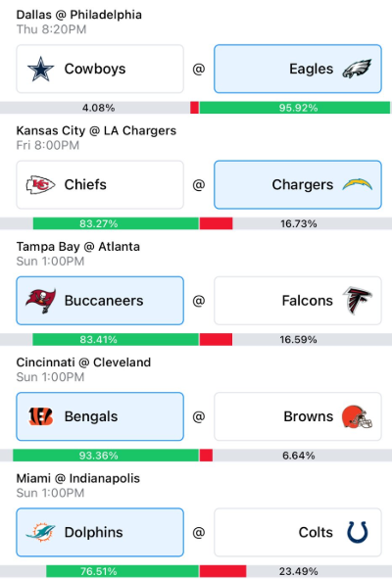Click the Chargers lightning bolt logo
Screen dimensions: 392x579
[x=357, y=184]
